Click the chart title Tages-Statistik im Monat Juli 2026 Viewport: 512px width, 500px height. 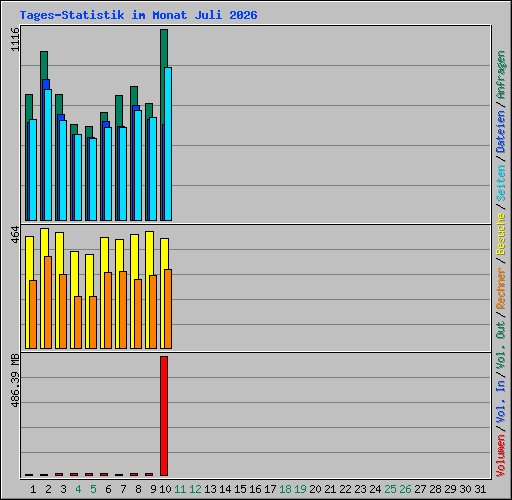click(138, 15)
